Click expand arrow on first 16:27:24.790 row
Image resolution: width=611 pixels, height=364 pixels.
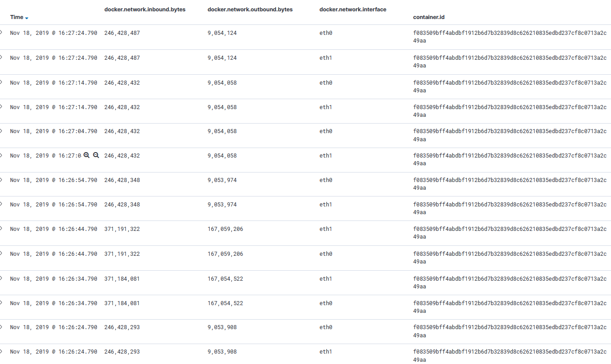click(2, 33)
